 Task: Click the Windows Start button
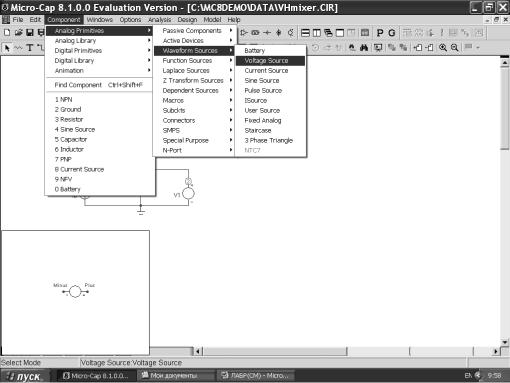point(25,376)
